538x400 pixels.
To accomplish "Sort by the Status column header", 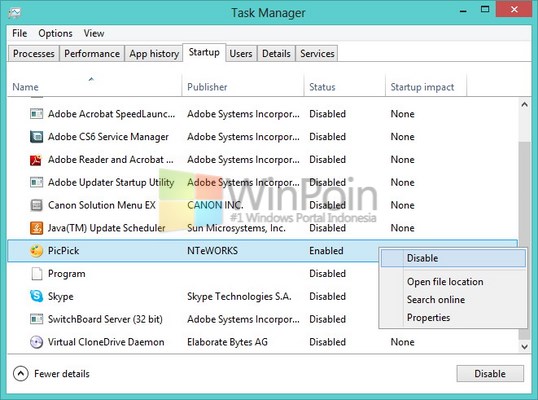I will click(344, 85).
